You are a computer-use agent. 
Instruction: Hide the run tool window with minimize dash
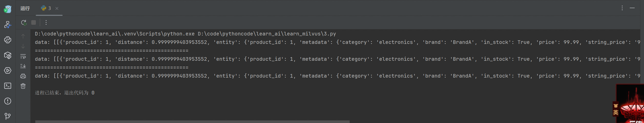(632, 8)
